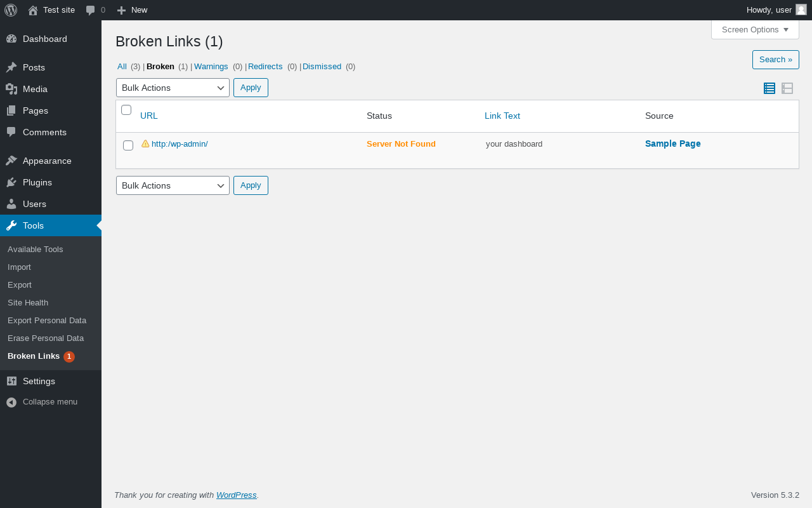Show the Dismissed links filter
812x508 pixels.
click(322, 66)
